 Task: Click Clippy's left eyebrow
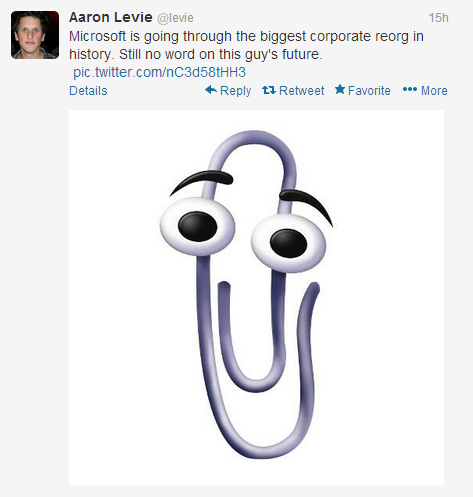201,181
